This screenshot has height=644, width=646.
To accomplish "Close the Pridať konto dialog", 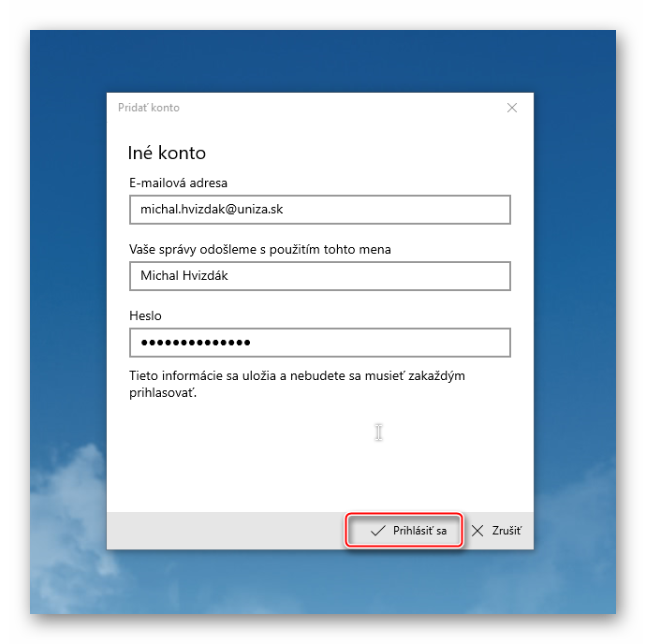I will coord(511,108).
